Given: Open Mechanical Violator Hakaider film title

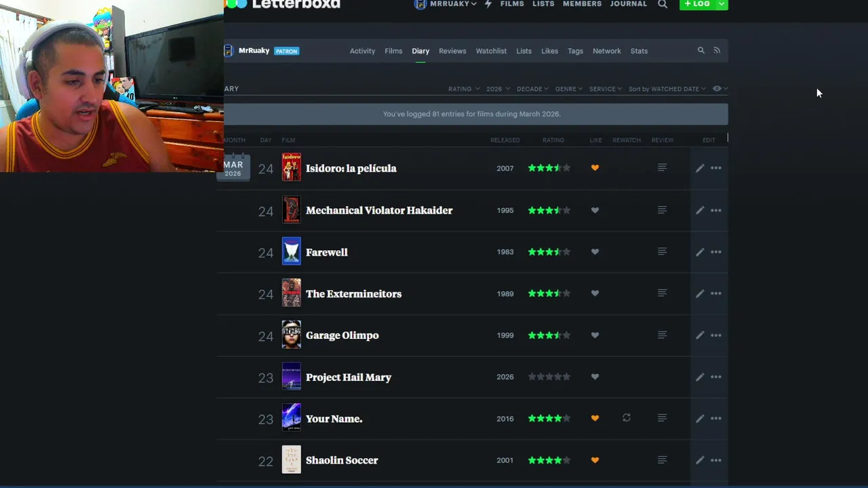Looking at the screenshot, I should coord(379,210).
